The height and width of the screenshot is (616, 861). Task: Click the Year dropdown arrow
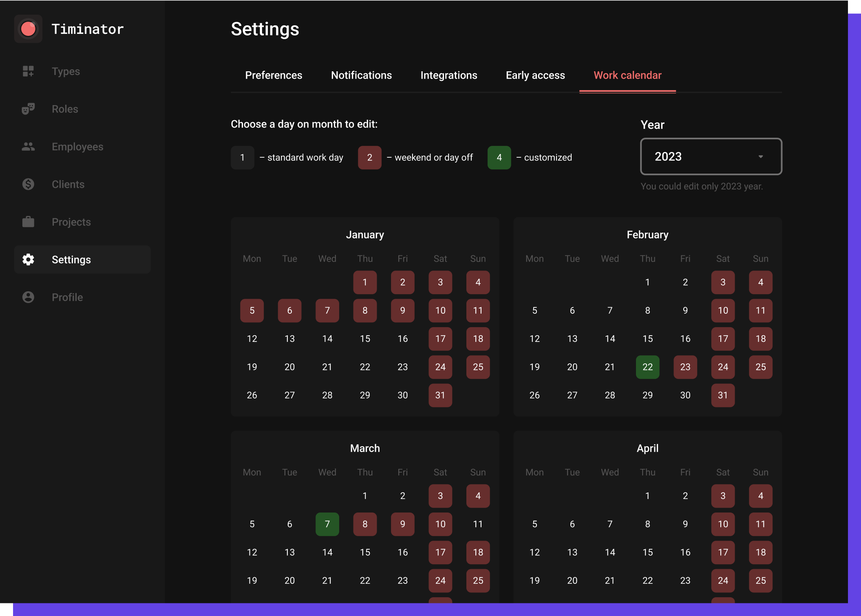[x=760, y=157]
